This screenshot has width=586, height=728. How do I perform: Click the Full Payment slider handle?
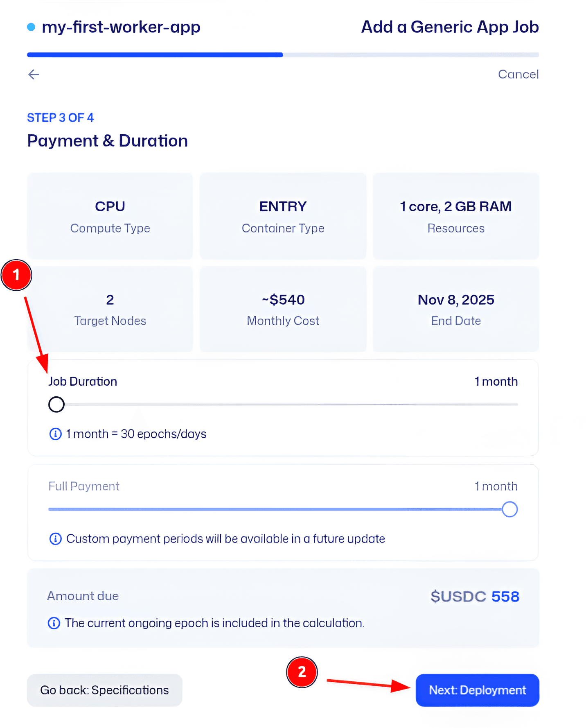[509, 509]
